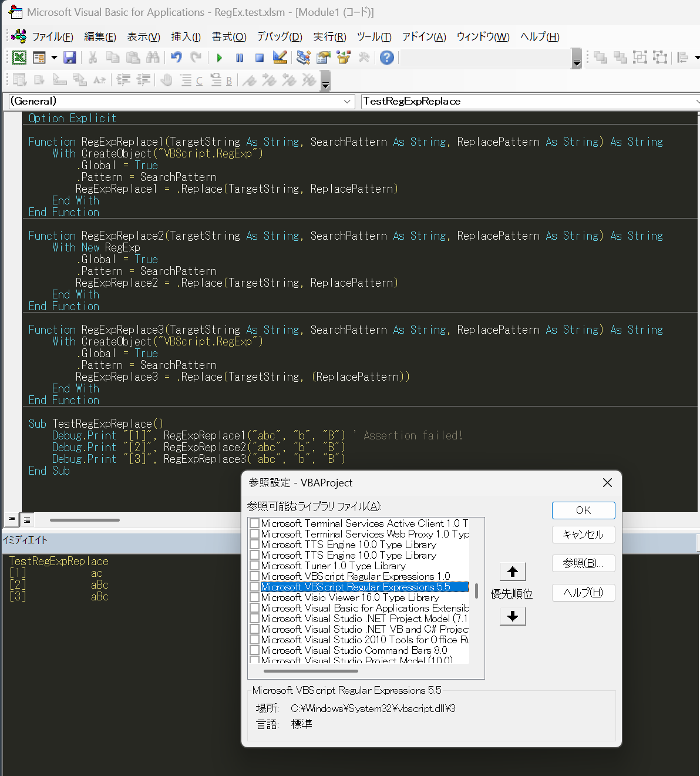Viewport: 700px width, 776px height.
Task: Click the Undo arrow icon
Action: pos(176,57)
